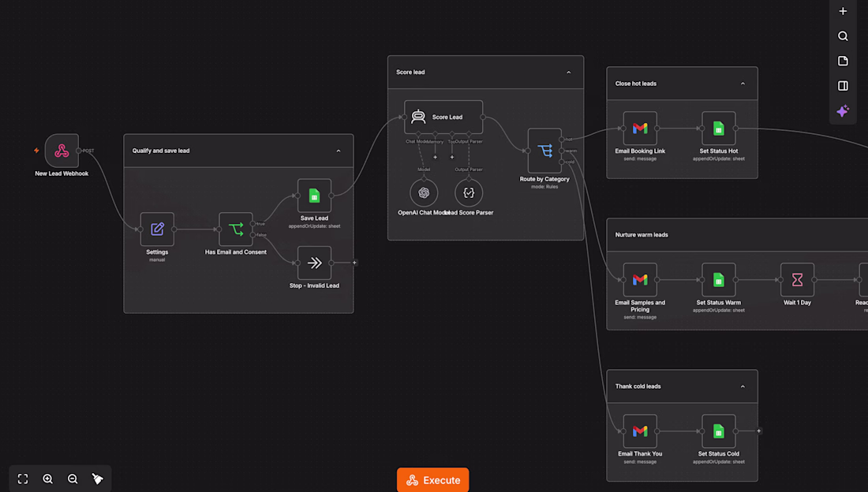868x492 pixels.
Task: Click the 'Nurture warm leads' group title
Action: coord(642,235)
